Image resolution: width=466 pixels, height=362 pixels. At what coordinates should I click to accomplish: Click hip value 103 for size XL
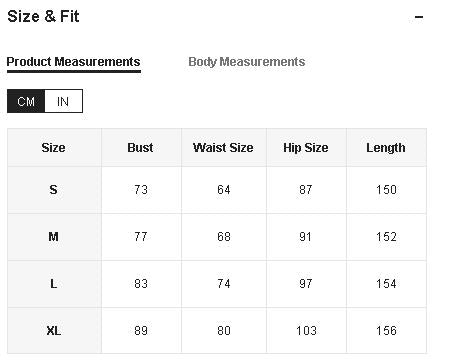click(x=306, y=331)
